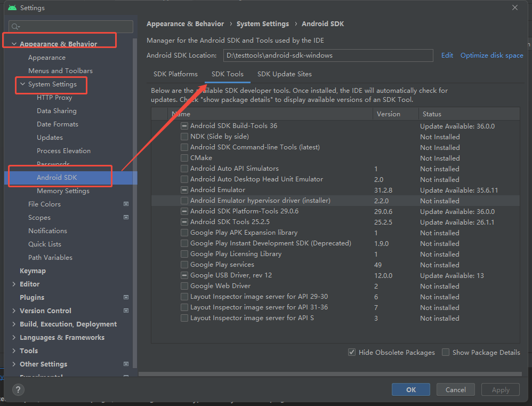Switch to the SDK Platforms tab
Screen dimensions: 532x406
pos(175,74)
